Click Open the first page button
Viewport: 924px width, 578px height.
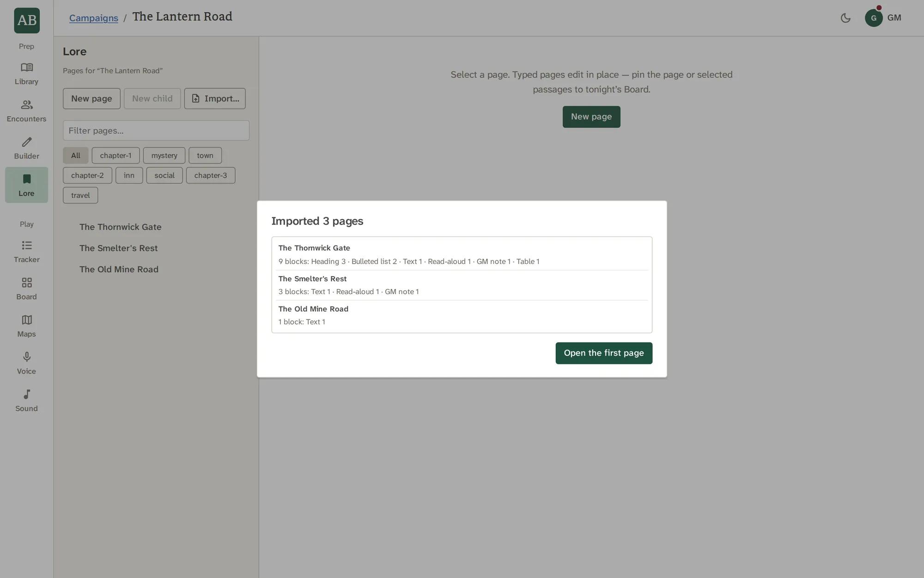coord(604,353)
